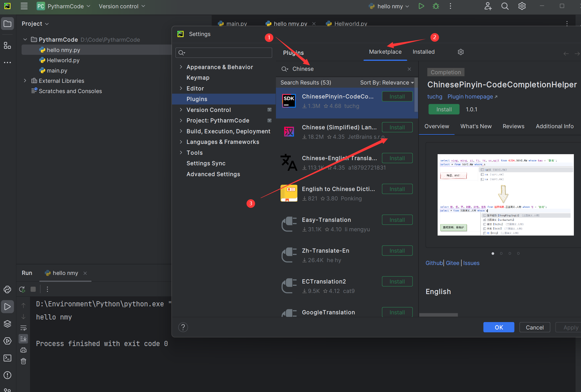The width and height of the screenshot is (581, 392).
Task: Select Plugins from settings sidebar
Action: pyautogui.click(x=197, y=99)
